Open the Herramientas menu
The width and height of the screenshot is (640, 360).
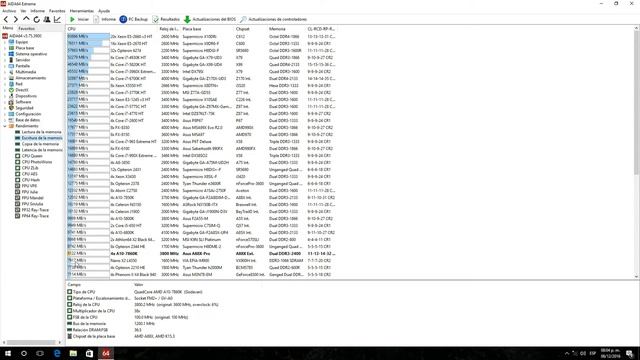point(82,11)
